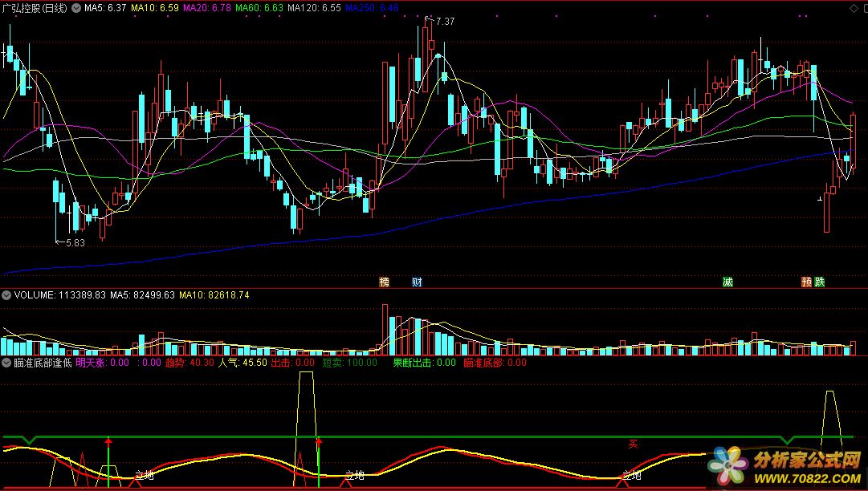Open the www.70822.com website link
The height and width of the screenshot is (491, 868).
[805, 478]
